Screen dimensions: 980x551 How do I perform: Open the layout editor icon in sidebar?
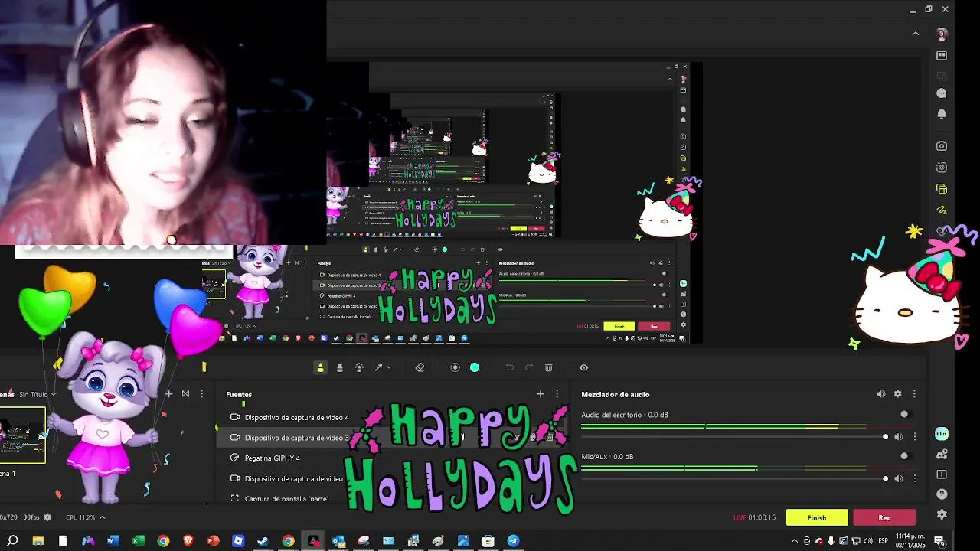click(942, 56)
